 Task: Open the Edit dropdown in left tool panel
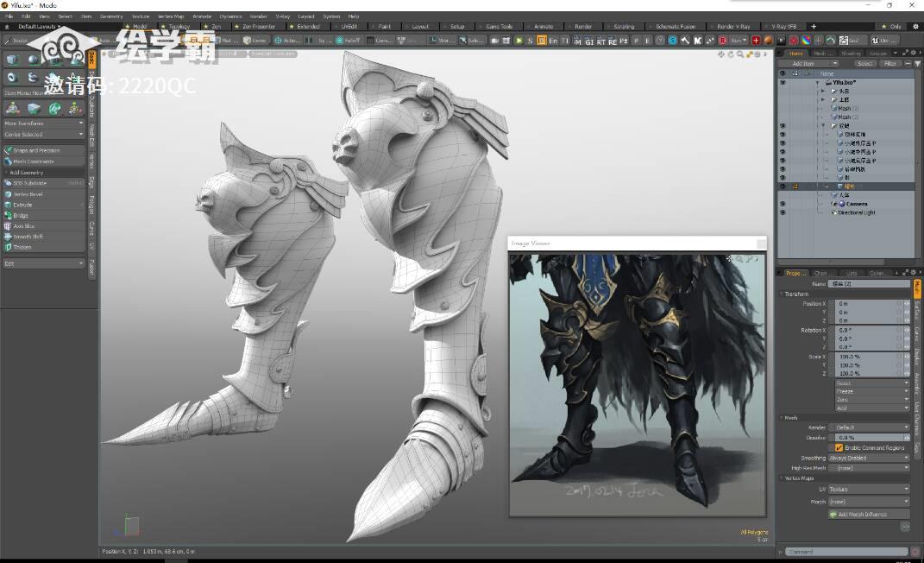44,263
